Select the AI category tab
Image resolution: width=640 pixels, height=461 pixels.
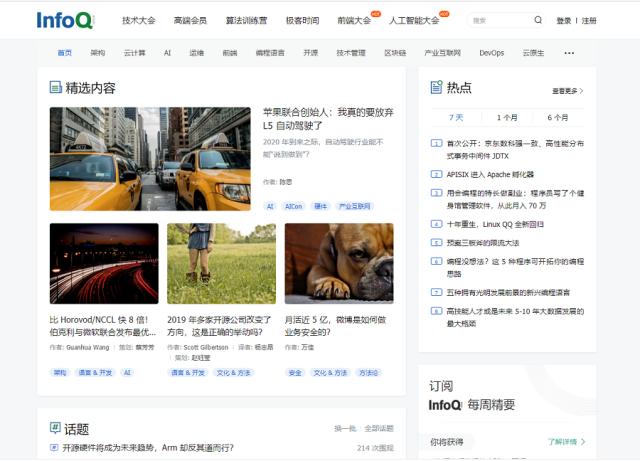(x=167, y=53)
